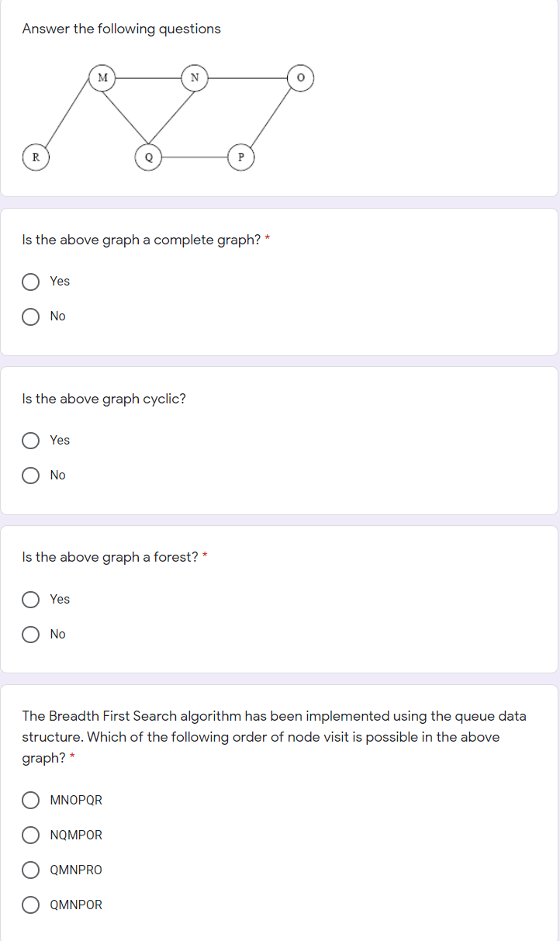560x941 pixels.
Task: Select No for complete graph question
Action: 31,317
